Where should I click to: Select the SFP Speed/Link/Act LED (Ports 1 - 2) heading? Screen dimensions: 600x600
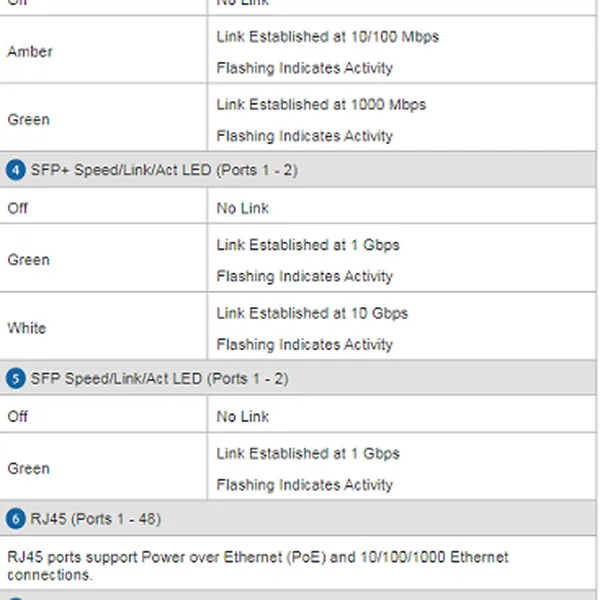click(x=160, y=380)
